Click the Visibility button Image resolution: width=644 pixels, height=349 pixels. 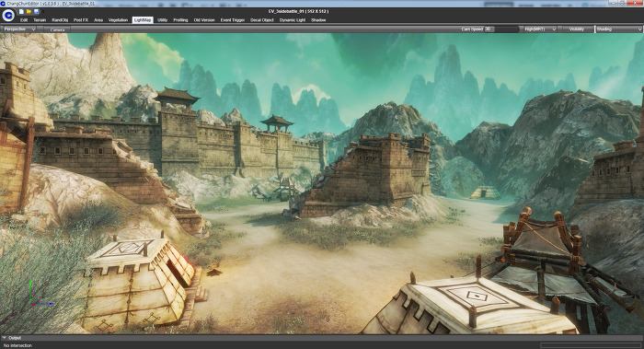(x=577, y=29)
